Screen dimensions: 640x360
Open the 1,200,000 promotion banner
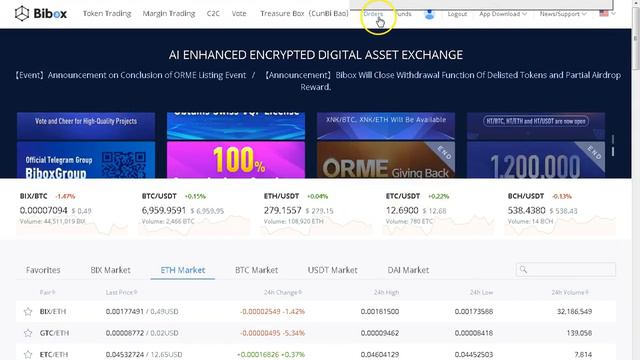point(536,160)
